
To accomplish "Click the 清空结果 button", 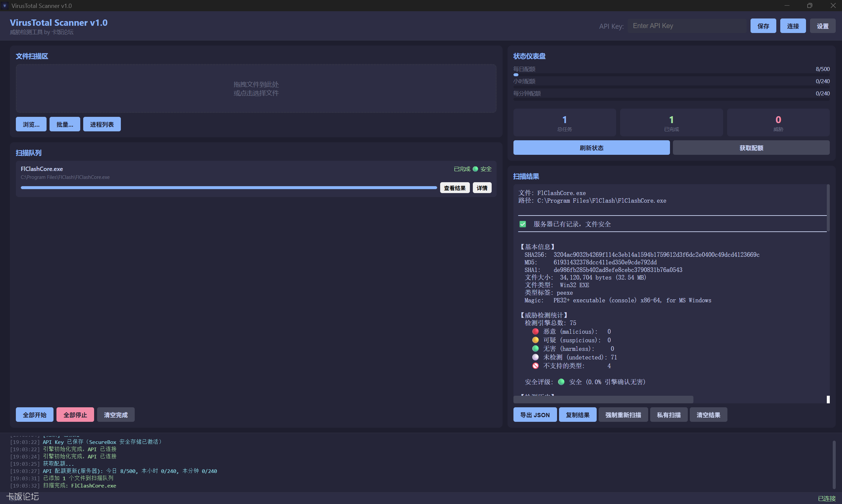I will [708, 415].
